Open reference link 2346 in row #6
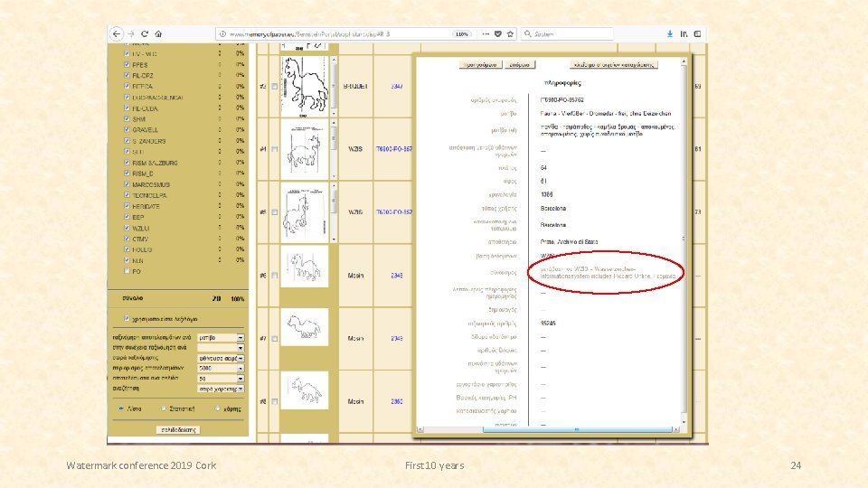This screenshot has height=488, width=868. pos(397,276)
